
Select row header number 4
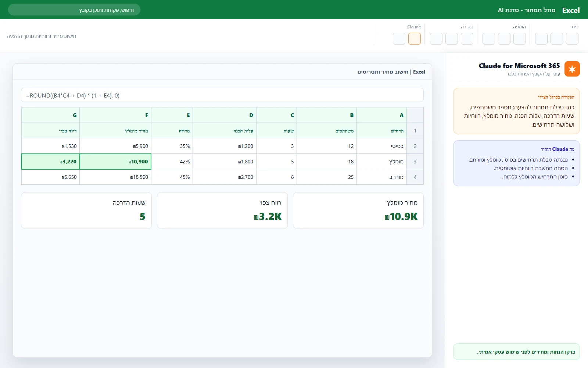tap(415, 177)
